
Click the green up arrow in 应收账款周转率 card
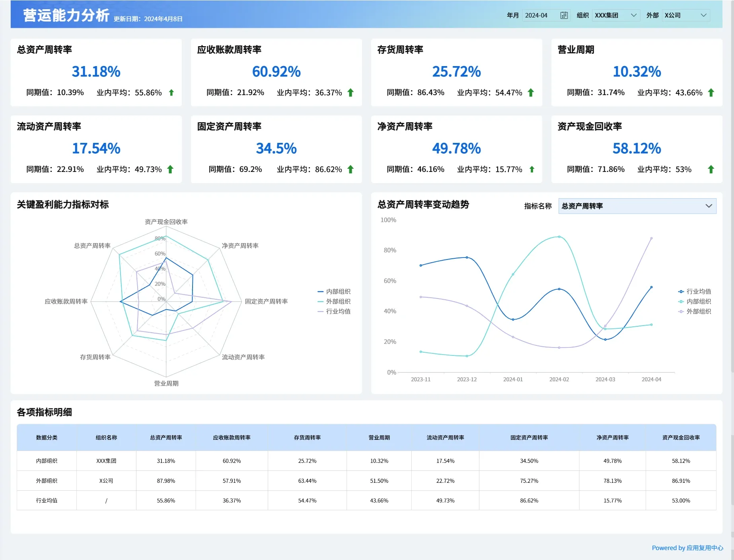[350, 93]
